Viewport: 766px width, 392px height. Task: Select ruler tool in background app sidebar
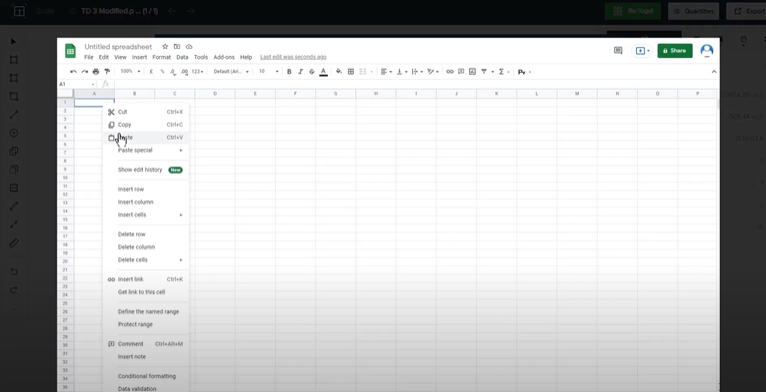14,243
